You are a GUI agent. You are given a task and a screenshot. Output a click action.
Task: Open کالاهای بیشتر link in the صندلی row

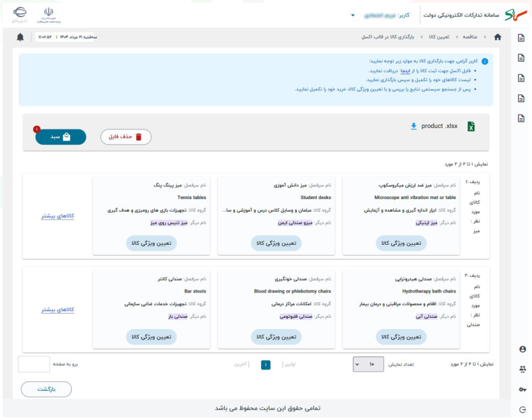coord(58,310)
